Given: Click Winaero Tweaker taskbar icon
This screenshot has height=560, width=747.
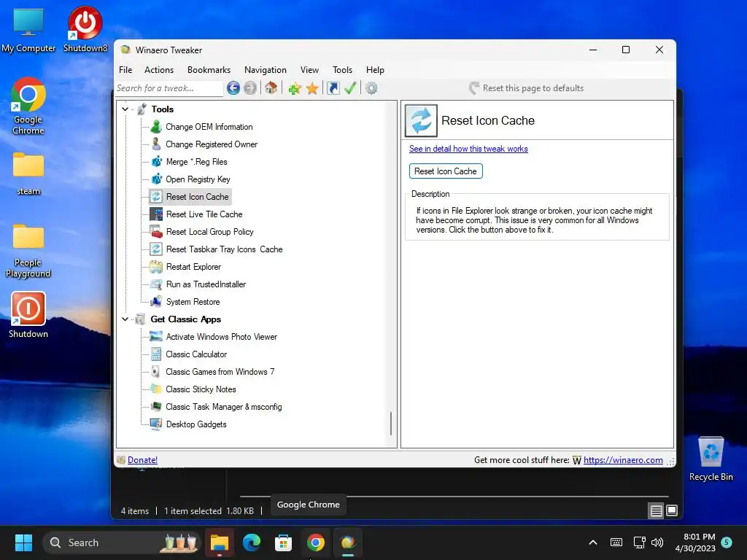Looking at the screenshot, I should click(348, 542).
